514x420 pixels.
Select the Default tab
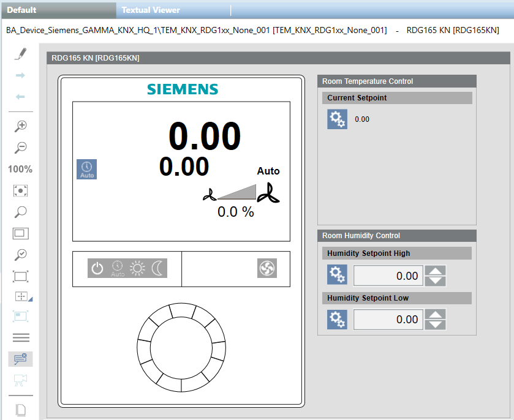(x=21, y=10)
